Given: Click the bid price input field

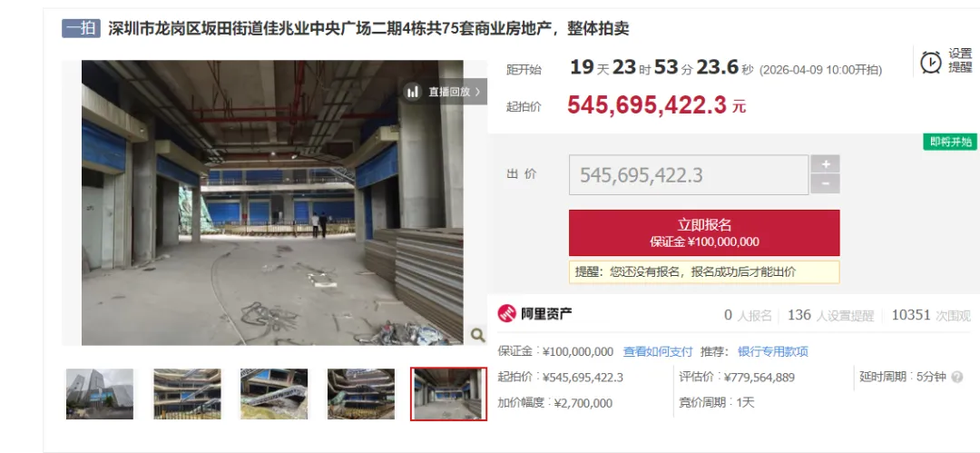Looking at the screenshot, I should tap(689, 175).
